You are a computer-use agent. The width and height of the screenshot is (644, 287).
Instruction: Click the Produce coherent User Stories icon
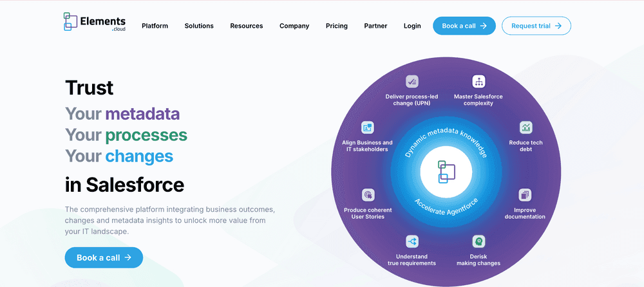367,194
